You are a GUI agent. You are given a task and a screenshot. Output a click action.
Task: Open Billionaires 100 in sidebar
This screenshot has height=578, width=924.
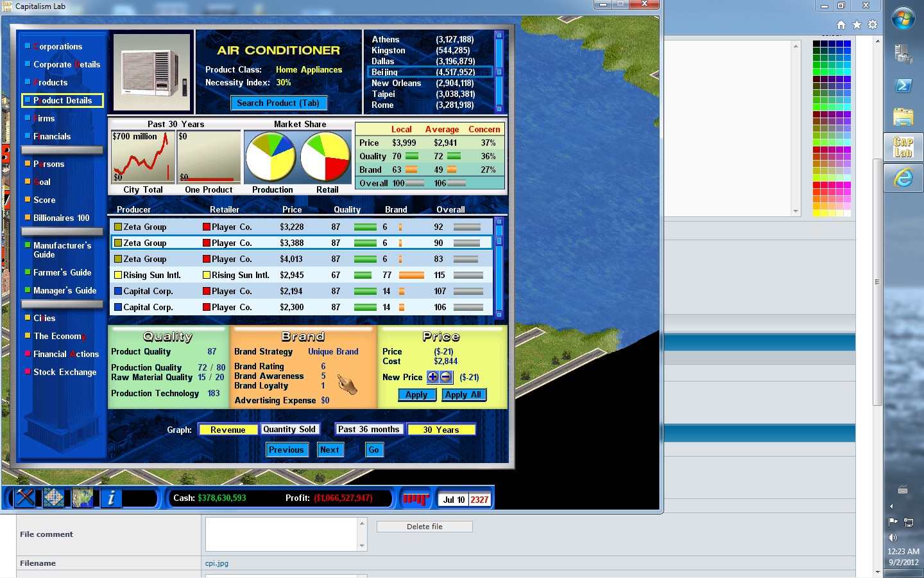(x=62, y=218)
